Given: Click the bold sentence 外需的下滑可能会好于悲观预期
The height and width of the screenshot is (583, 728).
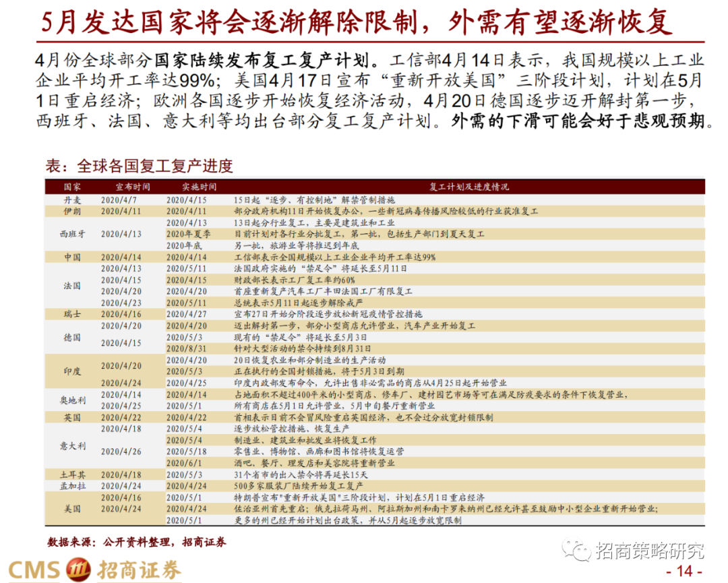Looking at the screenshot, I should (x=582, y=121).
